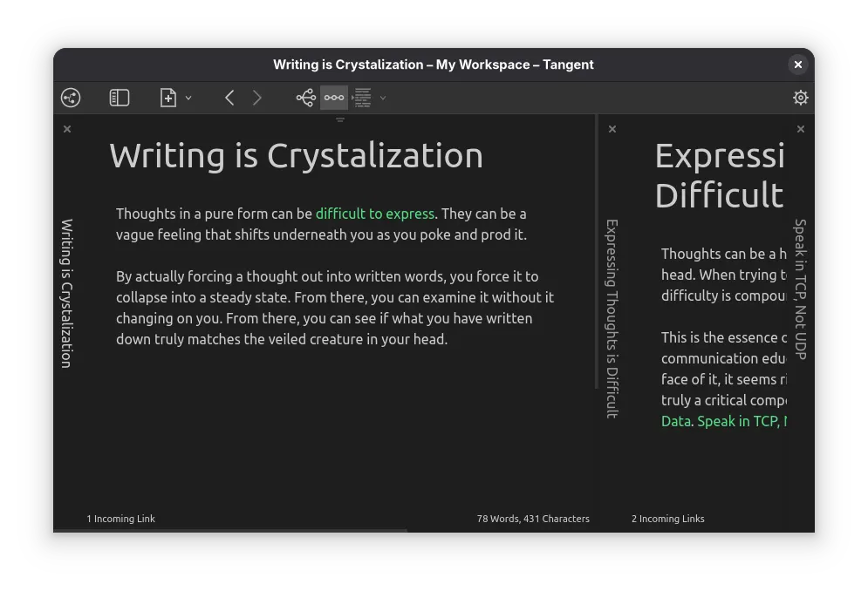Select the vertical "Speak in TCP, Not UDP" title
The width and height of the screenshot is (868, 591).
click(x=801, y=289)
